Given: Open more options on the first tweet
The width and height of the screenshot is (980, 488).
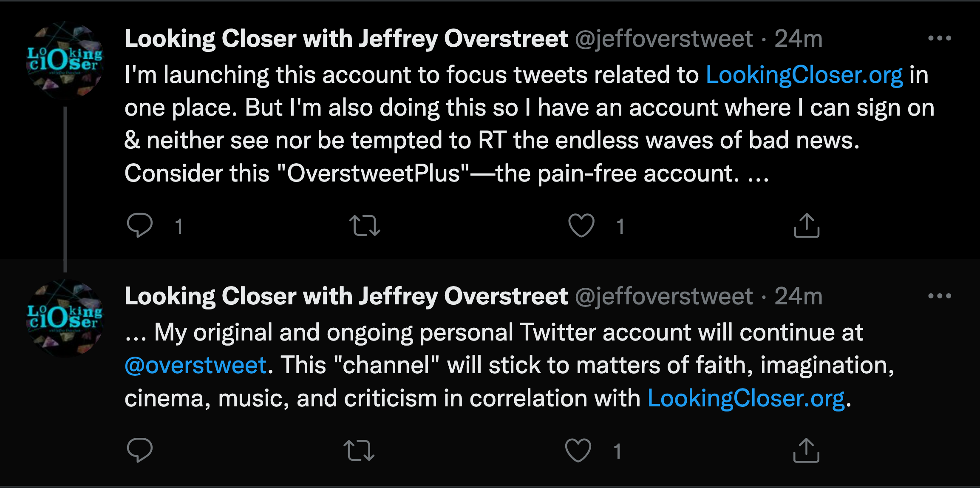Looking at the screenshot, I should point(940,38).
